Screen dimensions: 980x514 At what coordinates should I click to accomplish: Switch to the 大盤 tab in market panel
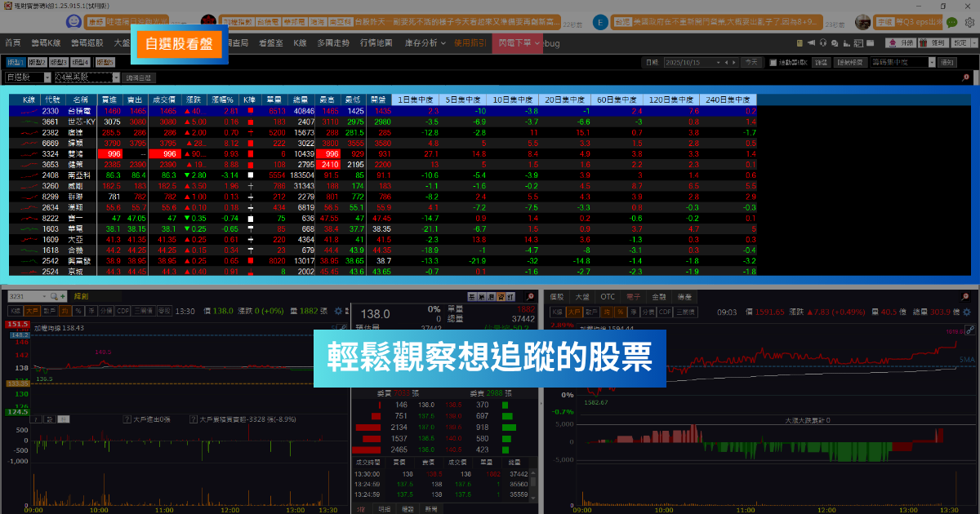point(581,296)
